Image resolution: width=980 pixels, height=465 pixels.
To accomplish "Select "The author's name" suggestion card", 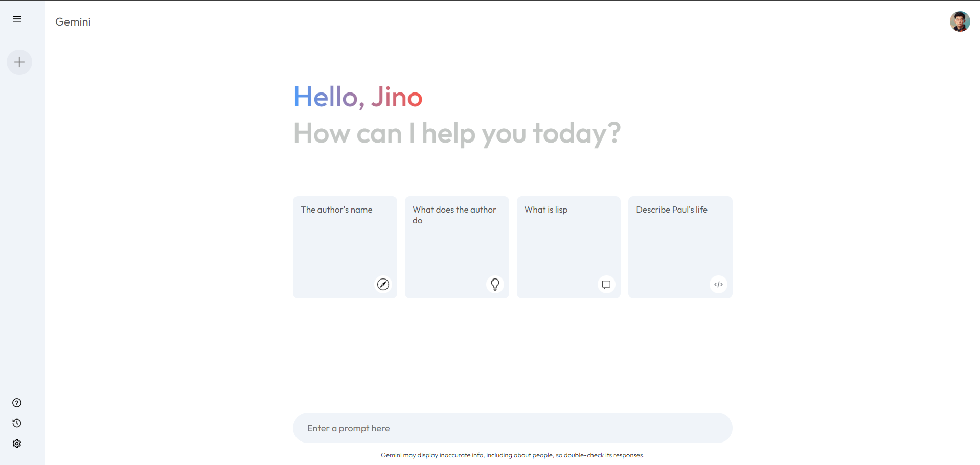I will tap(345, 247).
